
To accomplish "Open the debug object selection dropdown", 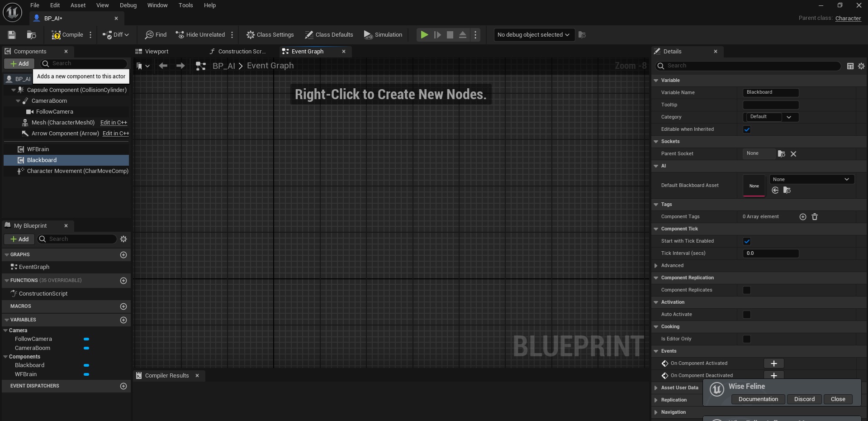I will pos(533,35).
